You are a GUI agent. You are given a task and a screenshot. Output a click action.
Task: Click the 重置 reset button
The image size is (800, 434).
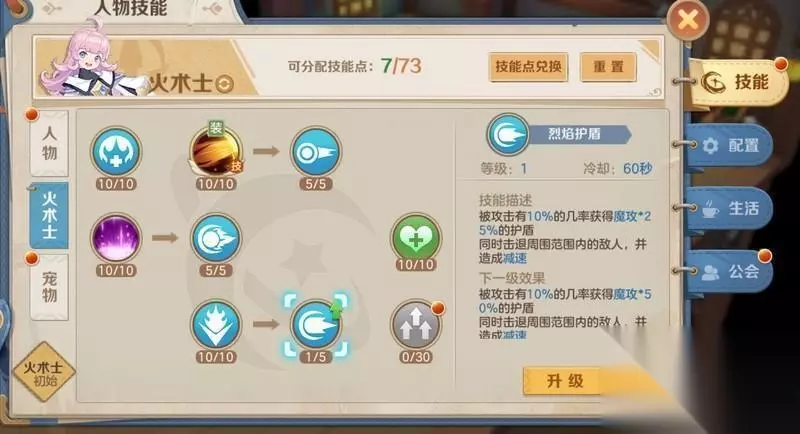click(x=608, y=67)
